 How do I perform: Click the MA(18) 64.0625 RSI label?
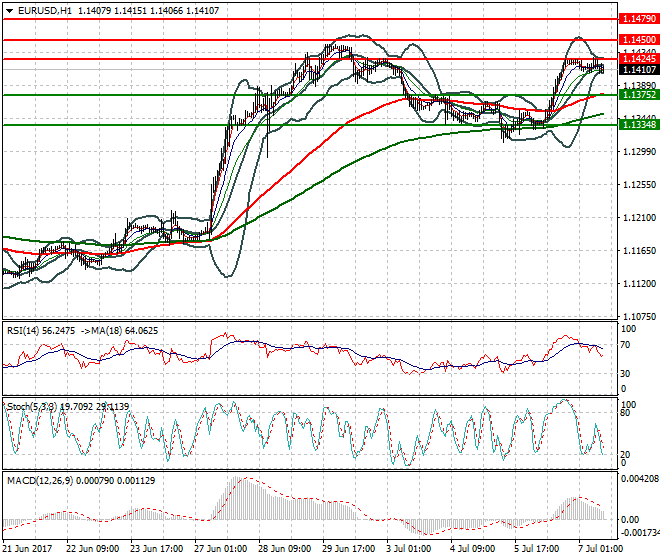coord(124,331)
